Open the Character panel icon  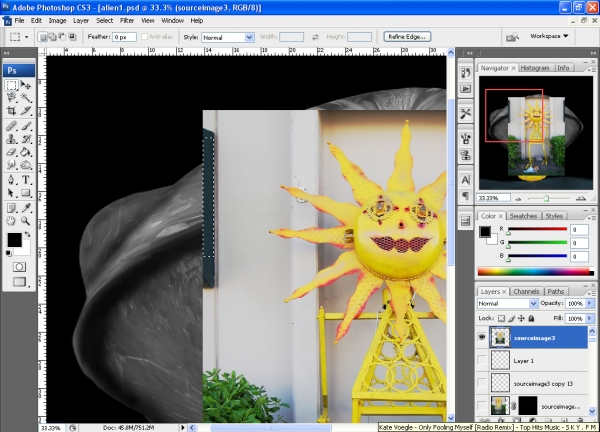(465, 180)
